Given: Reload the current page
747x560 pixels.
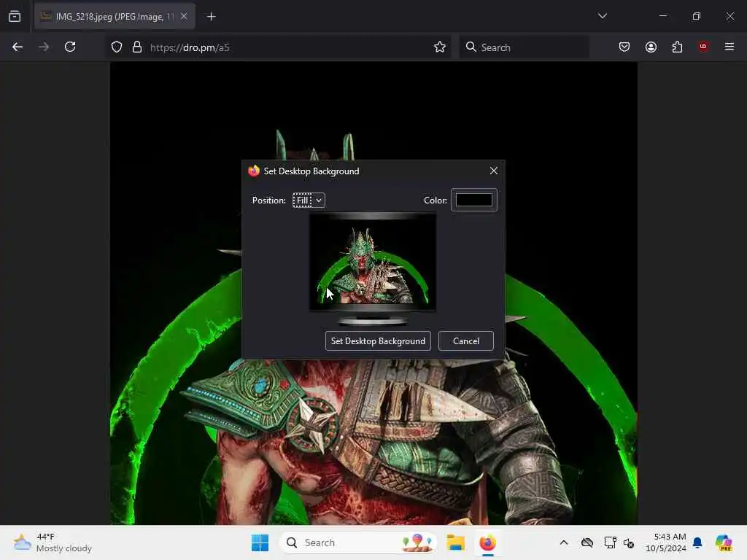Looking at the screenshot, I should click(x=70, y=47).
